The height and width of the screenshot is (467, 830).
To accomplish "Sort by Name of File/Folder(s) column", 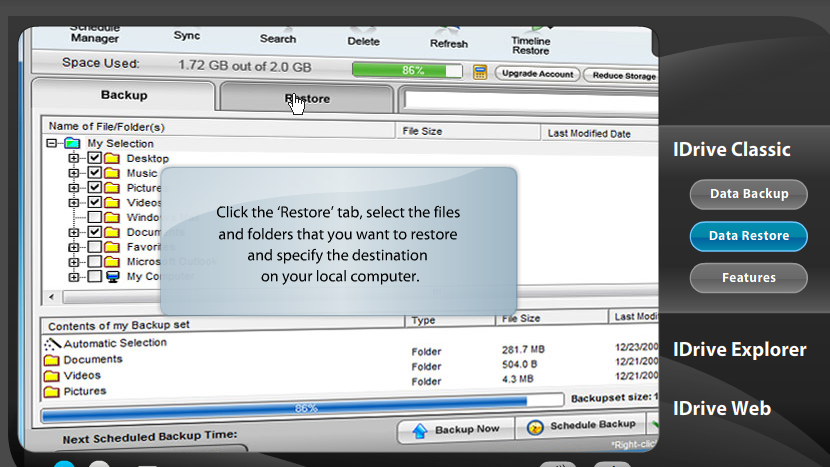I will [218, 127].
